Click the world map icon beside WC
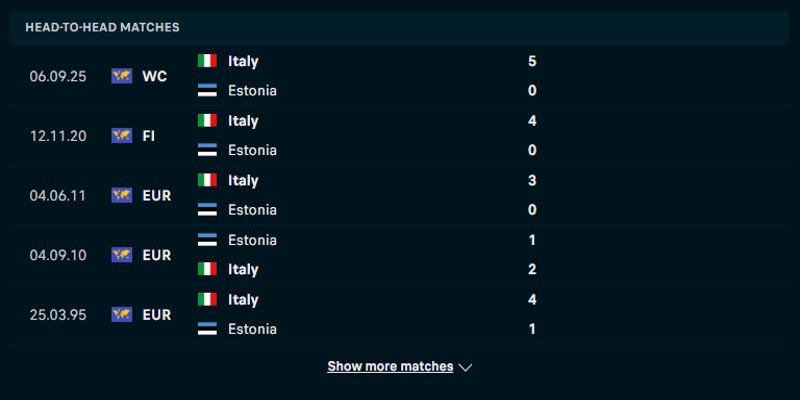This screenshot has width=800, height=400. (x=122, y=76)
